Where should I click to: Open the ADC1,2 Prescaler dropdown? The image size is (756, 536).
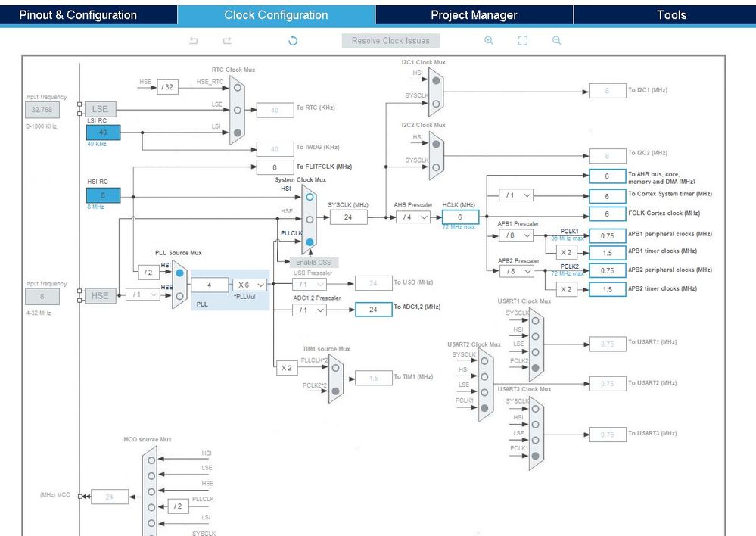click(309, 310)
